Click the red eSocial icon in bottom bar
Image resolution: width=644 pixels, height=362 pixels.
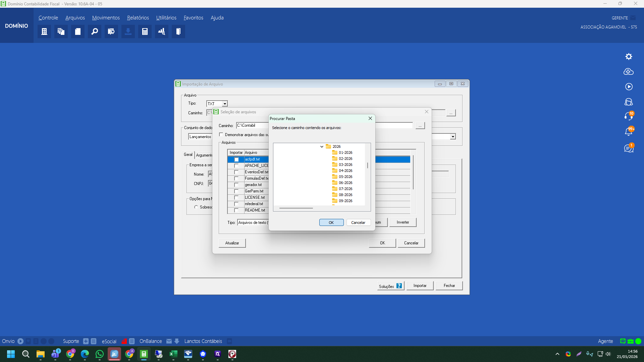pos(124,341)
